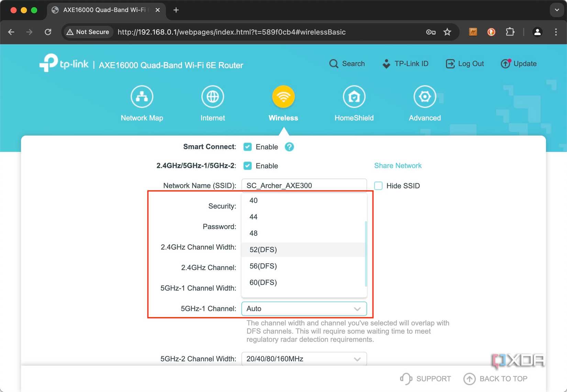Toggle the Hide SSID checkbox
This screenshot has width=567, height=392.
point(378,186)
